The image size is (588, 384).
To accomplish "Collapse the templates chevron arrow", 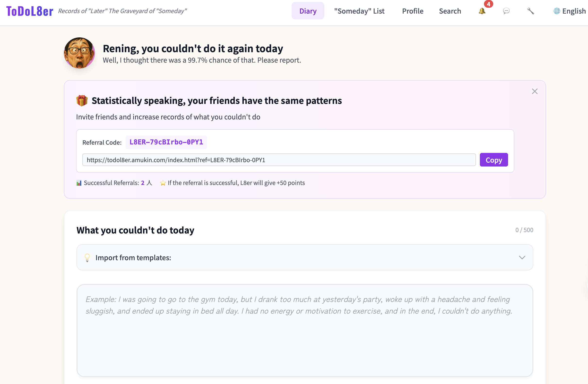I will (522, 257).
